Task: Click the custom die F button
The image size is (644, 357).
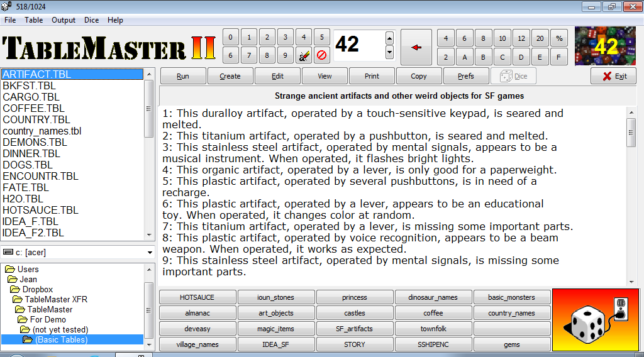Action: pos(558,57)
